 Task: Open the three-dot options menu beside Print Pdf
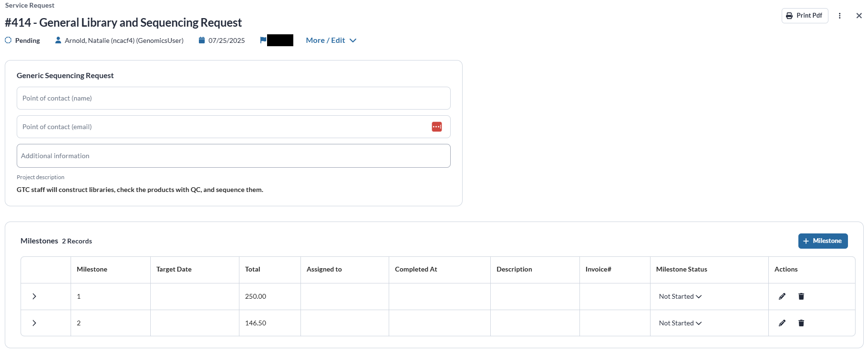(840, 16)
